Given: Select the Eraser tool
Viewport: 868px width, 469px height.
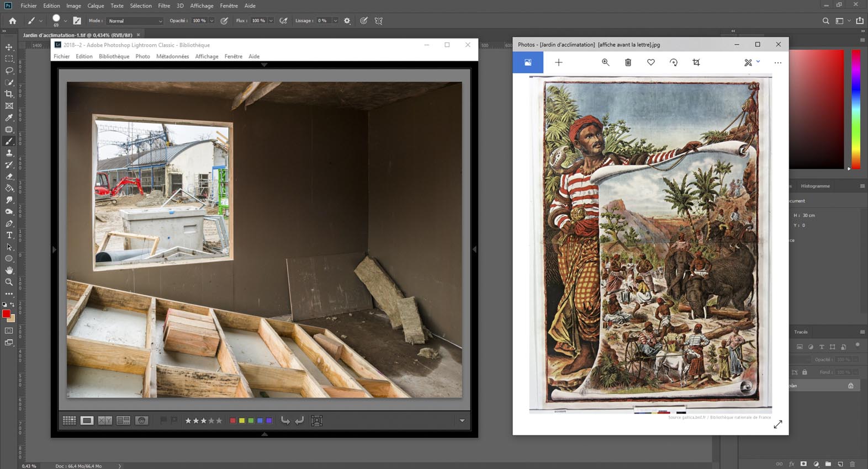Looking at the screenshot, I should [x=9, y=177].
